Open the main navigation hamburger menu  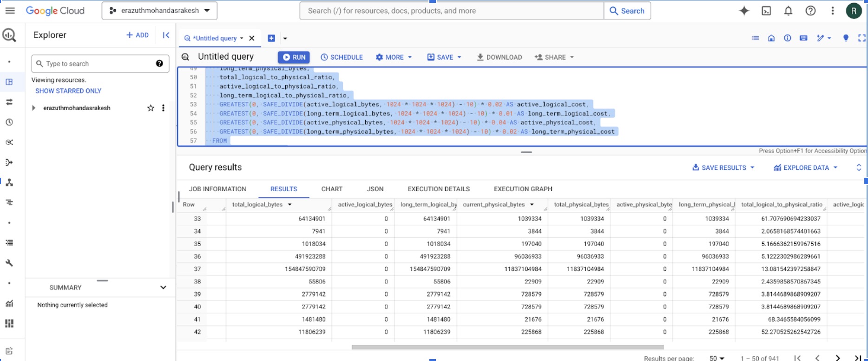[x=10, y=11]
